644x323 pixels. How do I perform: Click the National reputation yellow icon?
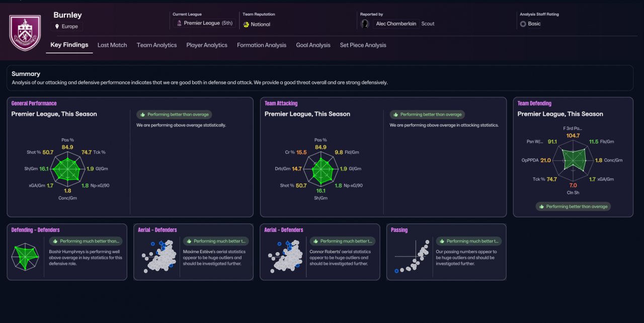click(246, 24)
